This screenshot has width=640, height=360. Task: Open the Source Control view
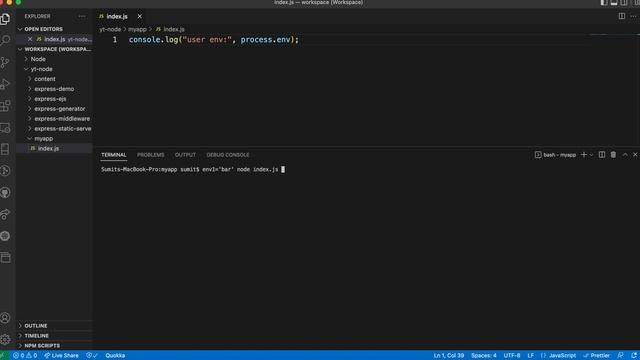tap(5, 62)
